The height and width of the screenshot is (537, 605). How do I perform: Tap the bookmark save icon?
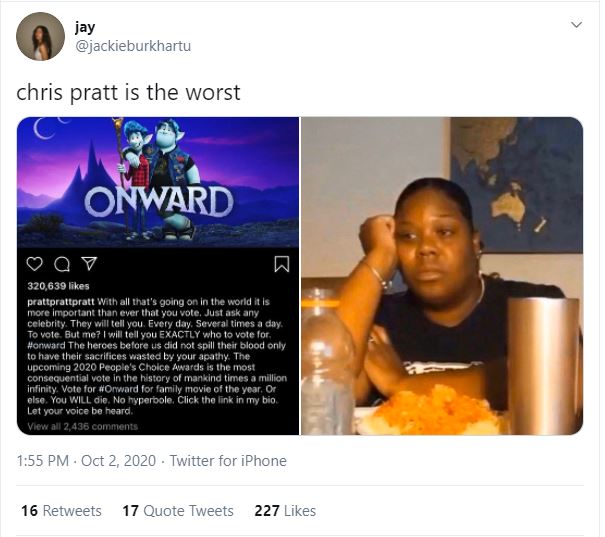pyautogui.click(x=282, y=264)
